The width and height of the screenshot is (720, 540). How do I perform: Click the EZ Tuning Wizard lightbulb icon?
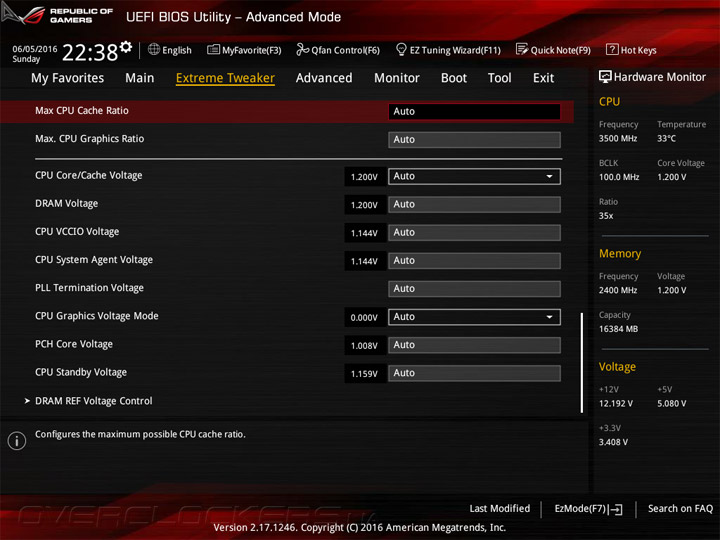[x=401, y=49]
